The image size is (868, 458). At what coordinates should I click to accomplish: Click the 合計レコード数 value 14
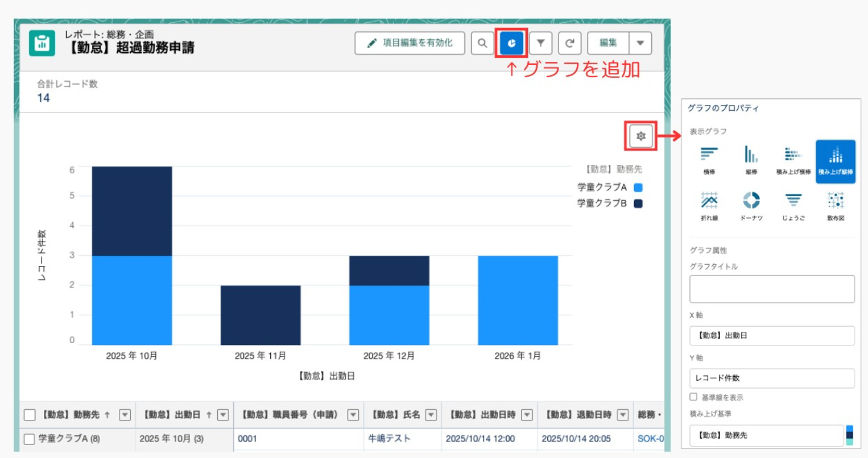pyautogui.click(x=43, y=98)
